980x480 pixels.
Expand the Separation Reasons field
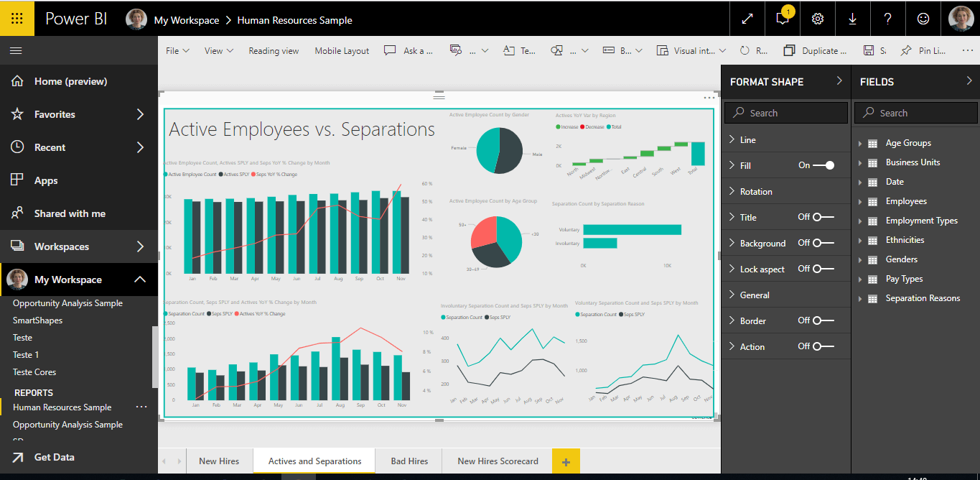pos(924,297)
